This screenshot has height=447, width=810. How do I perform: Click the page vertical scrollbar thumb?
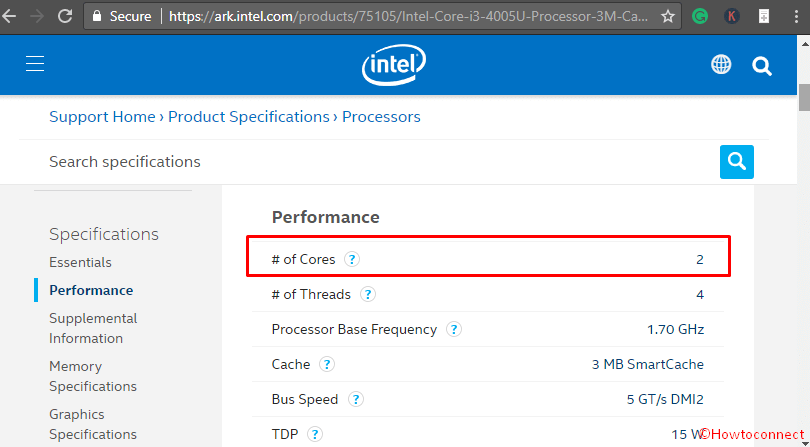(x=804, y=97)
